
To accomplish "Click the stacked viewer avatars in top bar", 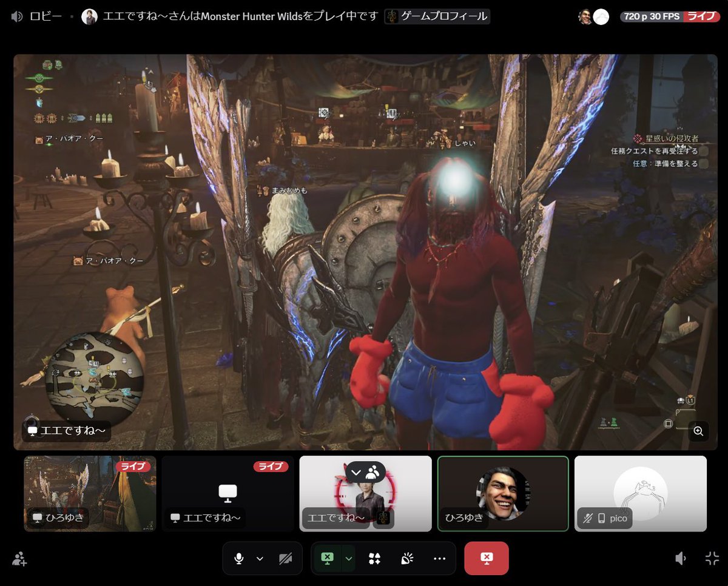I will coord(593,16).
